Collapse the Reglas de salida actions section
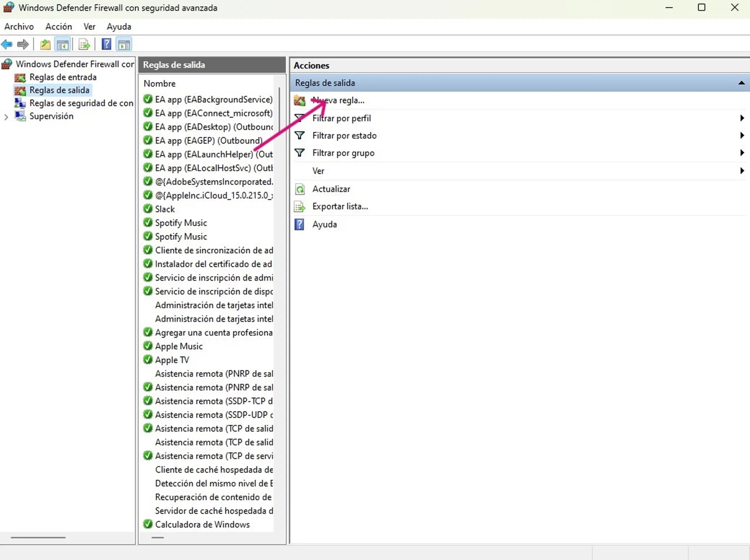 (x=741, y=83)
